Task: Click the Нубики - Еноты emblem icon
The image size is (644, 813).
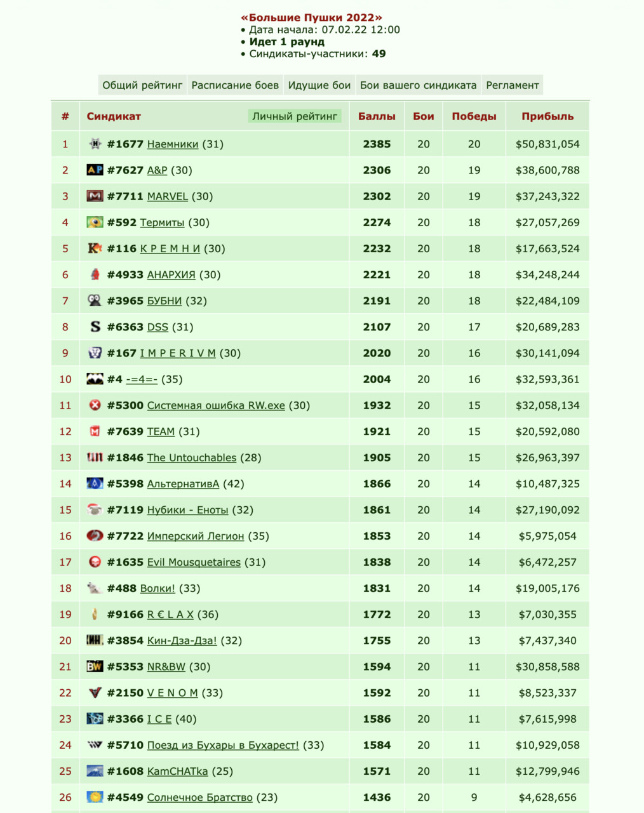Action: click(95, 509)
